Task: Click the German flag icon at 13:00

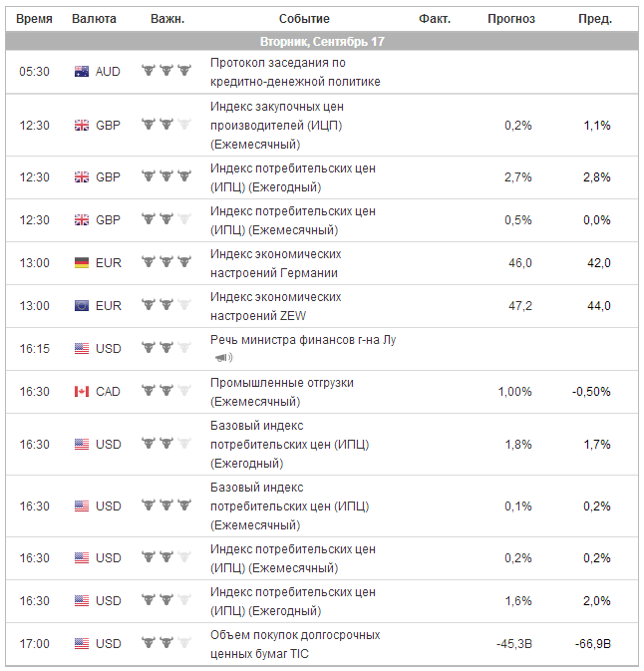Action: (x=82, y=262)
